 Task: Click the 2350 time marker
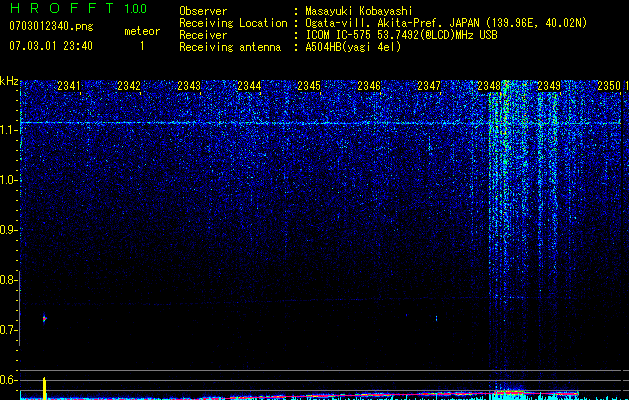(609, 86)
